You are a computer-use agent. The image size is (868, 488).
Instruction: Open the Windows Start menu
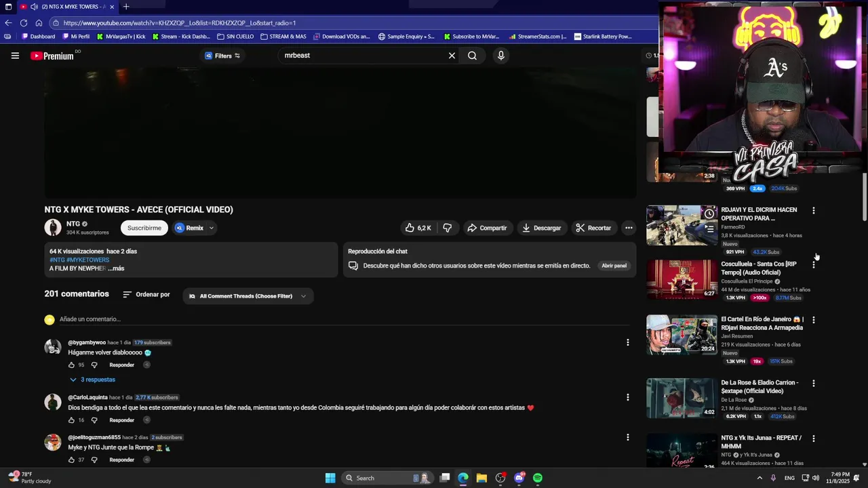click(x=330, y=478)
